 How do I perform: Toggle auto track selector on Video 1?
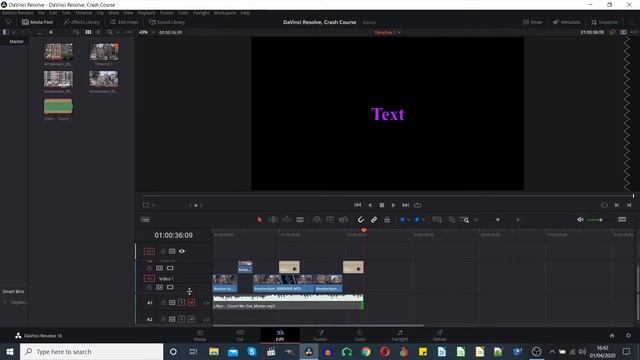(x=159, y=287)
